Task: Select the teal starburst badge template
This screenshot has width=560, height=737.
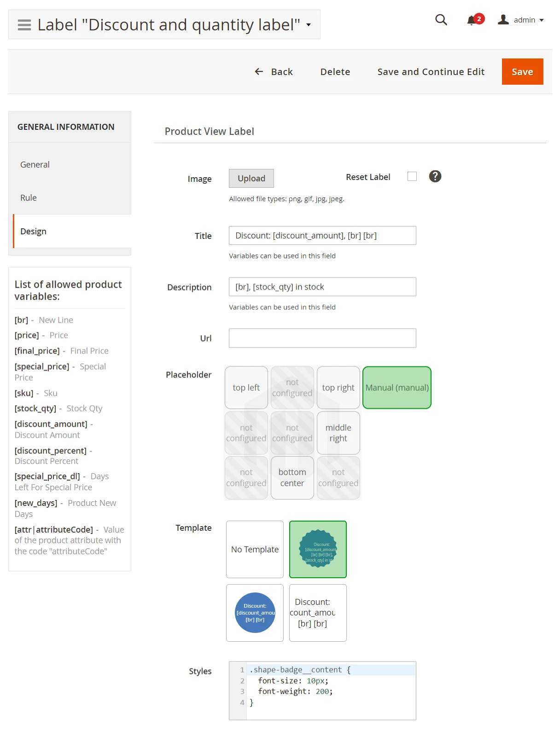Action: (318, 549)
